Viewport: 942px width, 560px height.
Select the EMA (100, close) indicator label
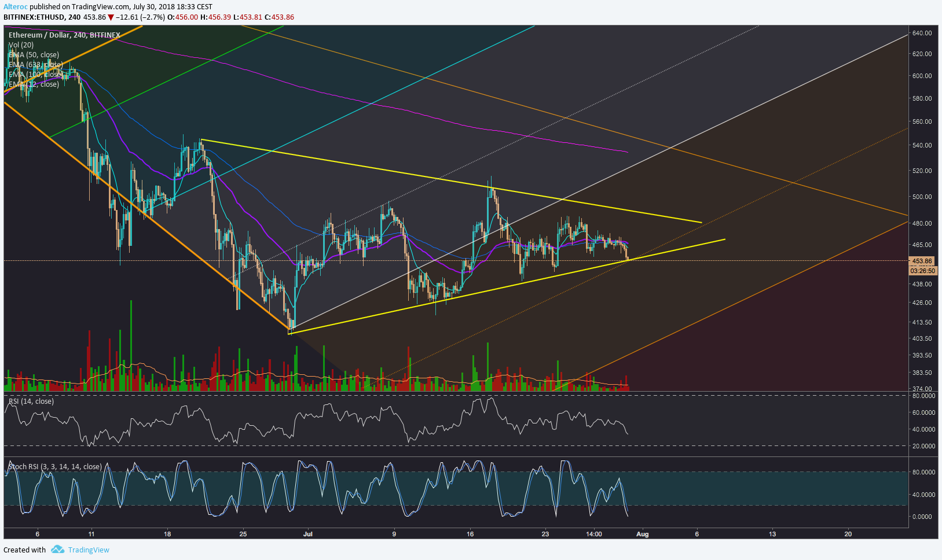pyautogui.click(x=35, y=75)
